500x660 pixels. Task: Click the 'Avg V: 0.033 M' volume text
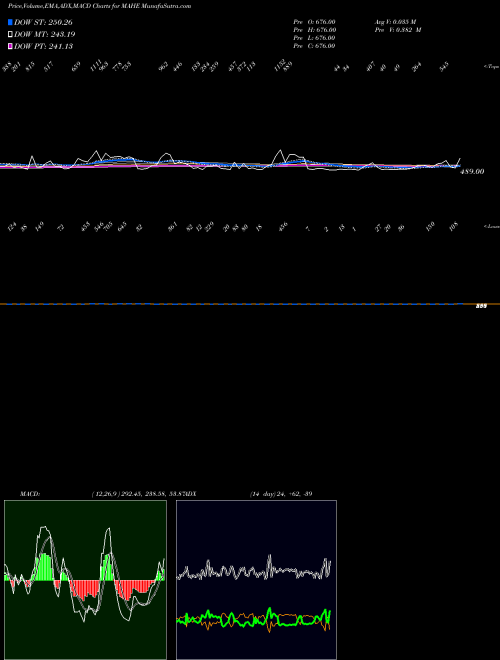395,22
